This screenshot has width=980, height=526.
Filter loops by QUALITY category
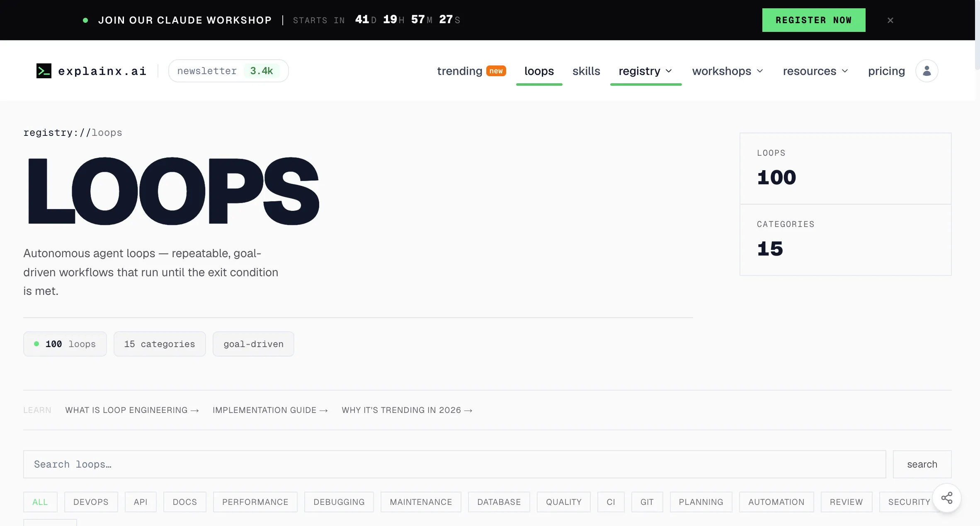pos(563,502)
